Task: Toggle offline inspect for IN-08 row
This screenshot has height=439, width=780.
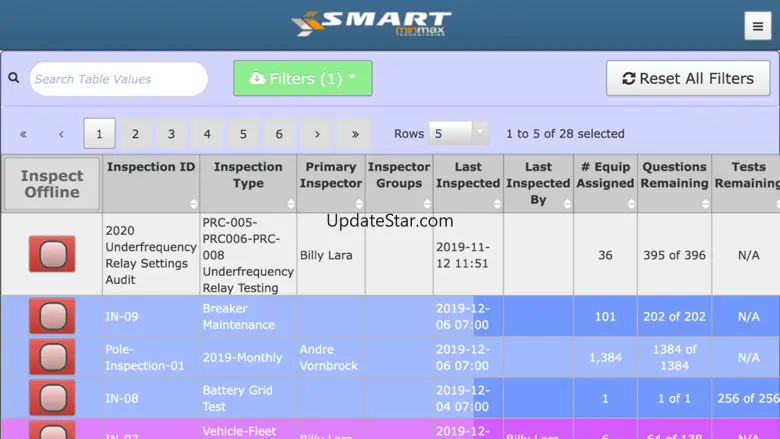Action: tap(52, 398)
